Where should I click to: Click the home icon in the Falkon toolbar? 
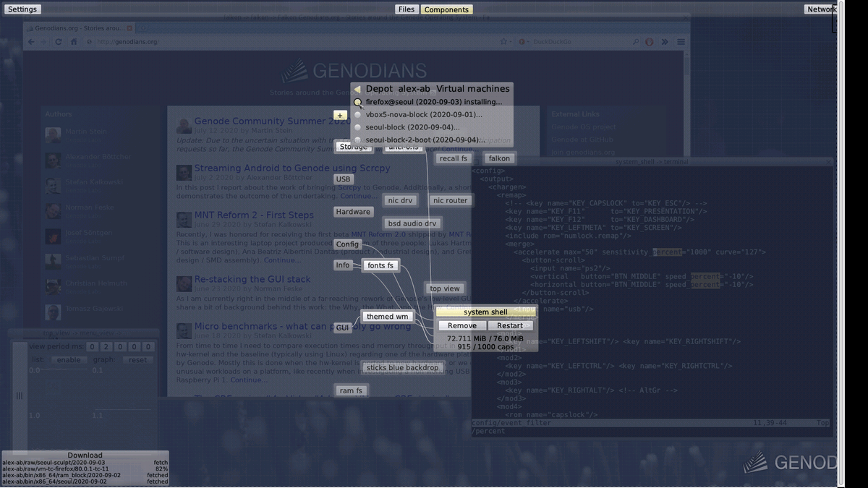tap(73, 42)
